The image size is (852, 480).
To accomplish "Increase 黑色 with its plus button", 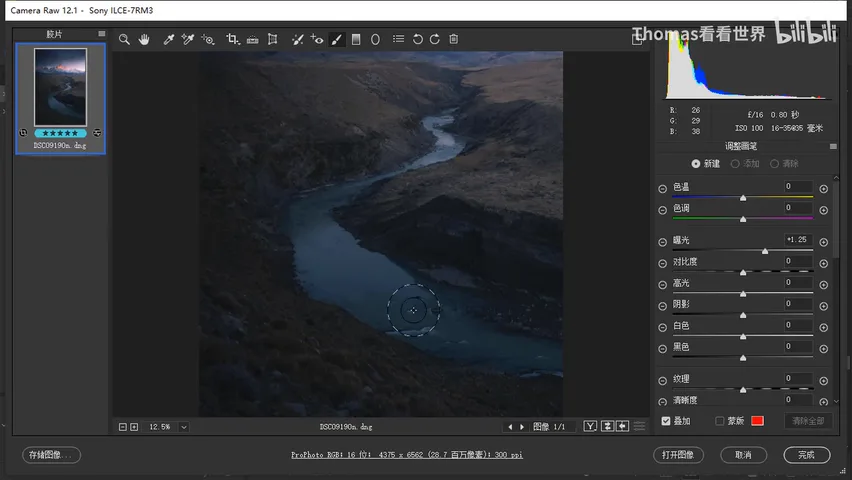I will (x=824, y=348).
